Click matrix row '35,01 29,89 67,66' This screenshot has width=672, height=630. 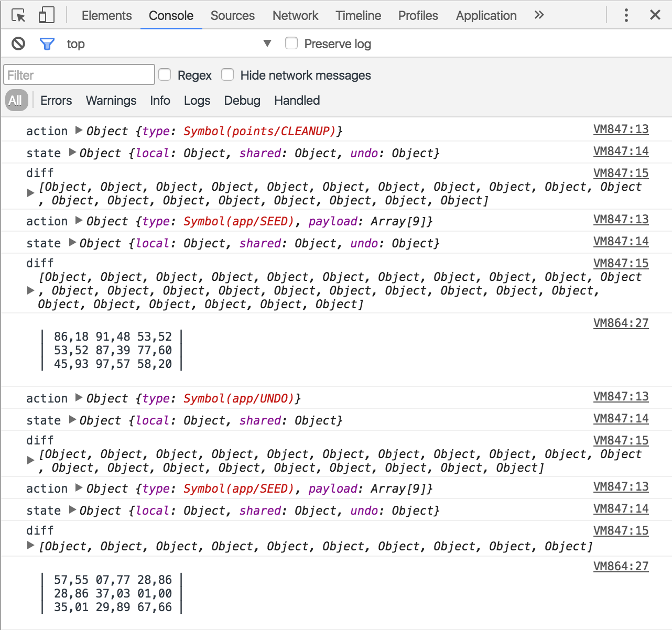tap(113, 607)
